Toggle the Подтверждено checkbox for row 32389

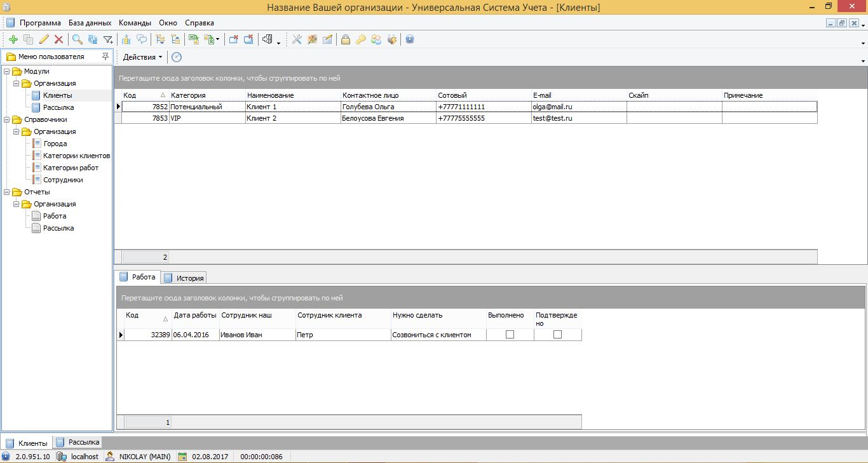point(558,335)
